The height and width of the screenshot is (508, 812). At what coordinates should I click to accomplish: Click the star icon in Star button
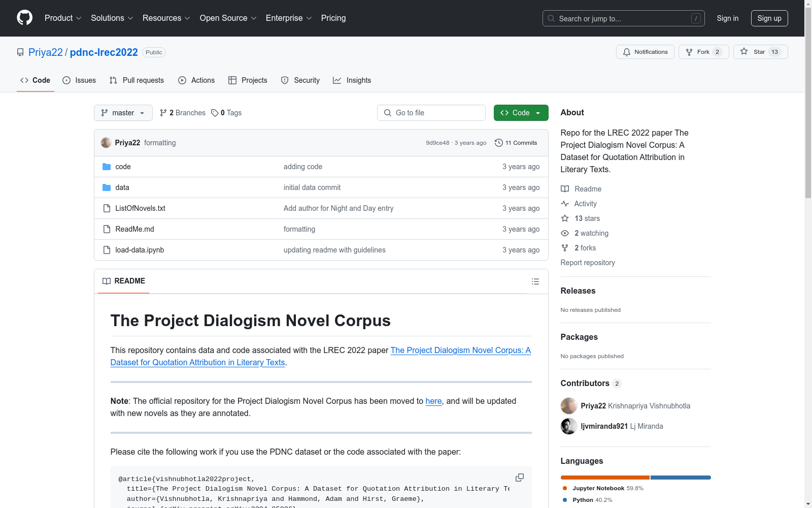pos(744,51)
